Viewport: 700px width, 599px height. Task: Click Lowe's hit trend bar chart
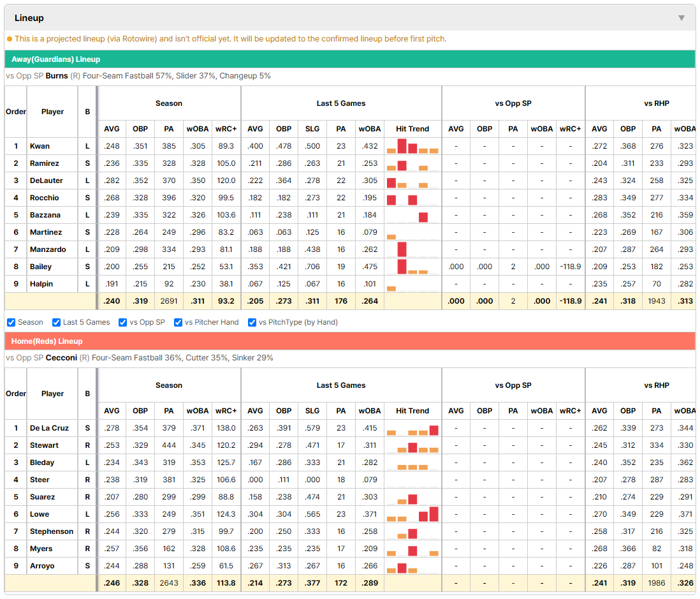click(x=412, y=514)
